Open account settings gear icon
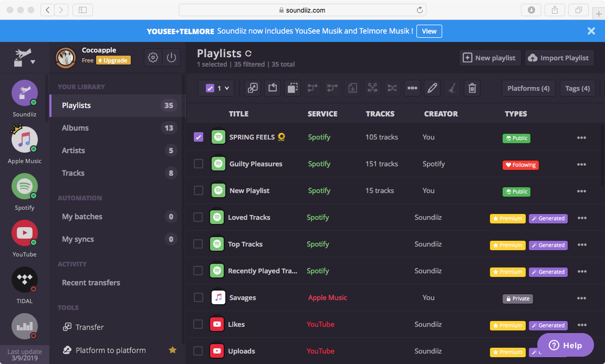 153,57
